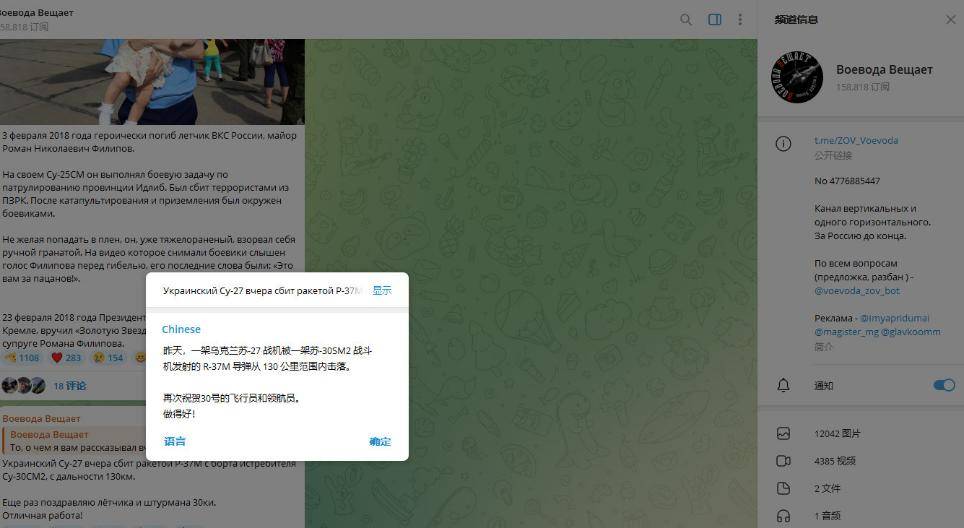Click the notification bell icon
This screenshot has height=528, width=964.
784,385
